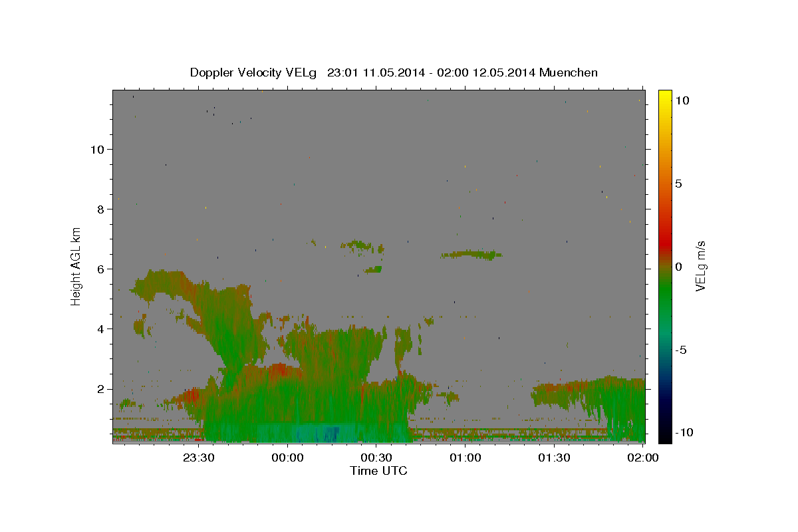Click the colorbar value label -10
This screenshot has width=798, height=532.
(683, 433)
